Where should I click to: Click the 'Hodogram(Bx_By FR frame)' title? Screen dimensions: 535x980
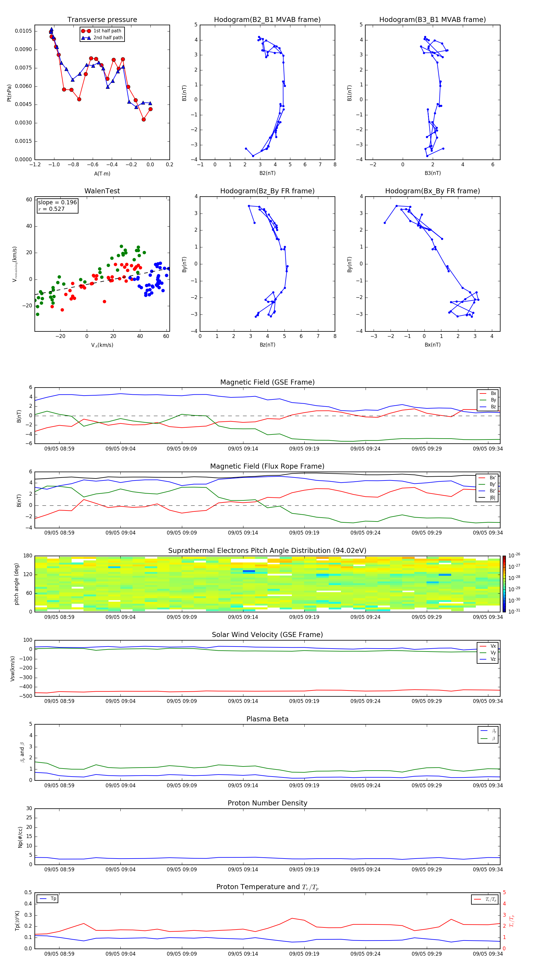tap(432, 191)
